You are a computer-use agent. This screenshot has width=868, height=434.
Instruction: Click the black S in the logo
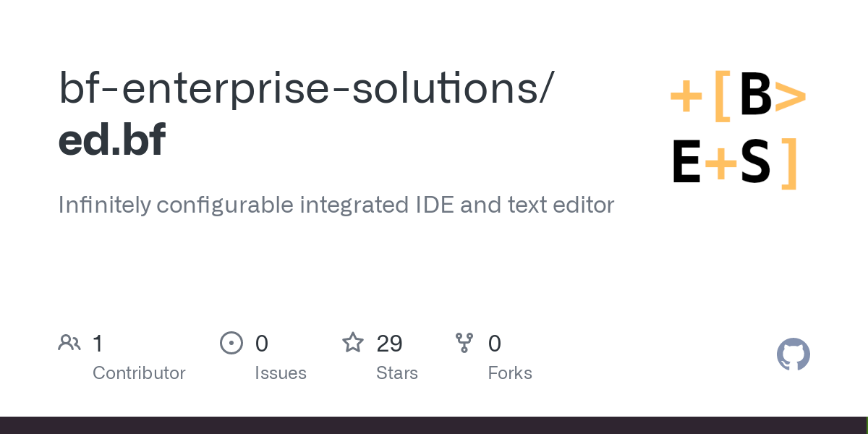[756, 162]
